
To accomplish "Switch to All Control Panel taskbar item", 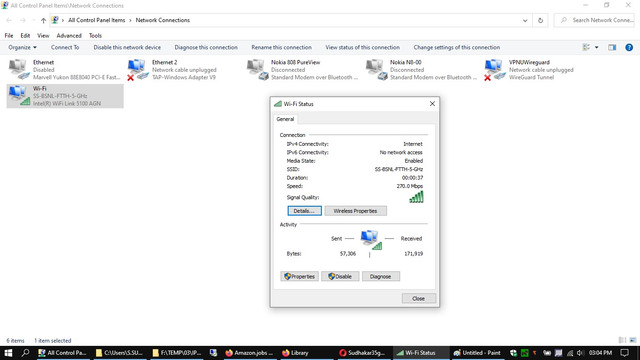I will pos(62,353).
